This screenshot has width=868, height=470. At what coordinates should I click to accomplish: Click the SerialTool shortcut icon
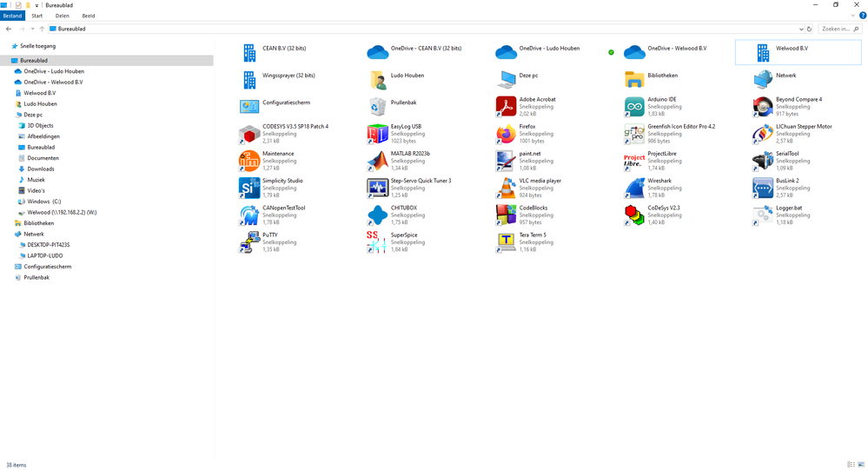[x=763, y=161]
